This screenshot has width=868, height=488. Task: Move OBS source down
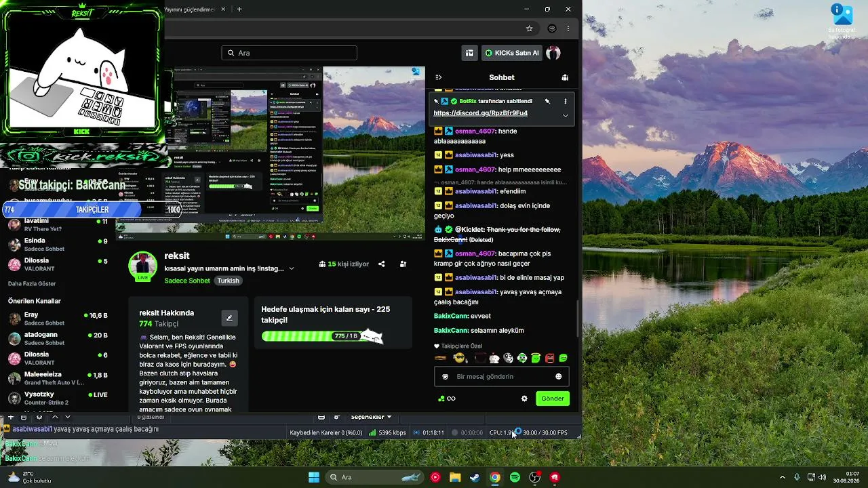pyautogui.click(x=67, y=417)
